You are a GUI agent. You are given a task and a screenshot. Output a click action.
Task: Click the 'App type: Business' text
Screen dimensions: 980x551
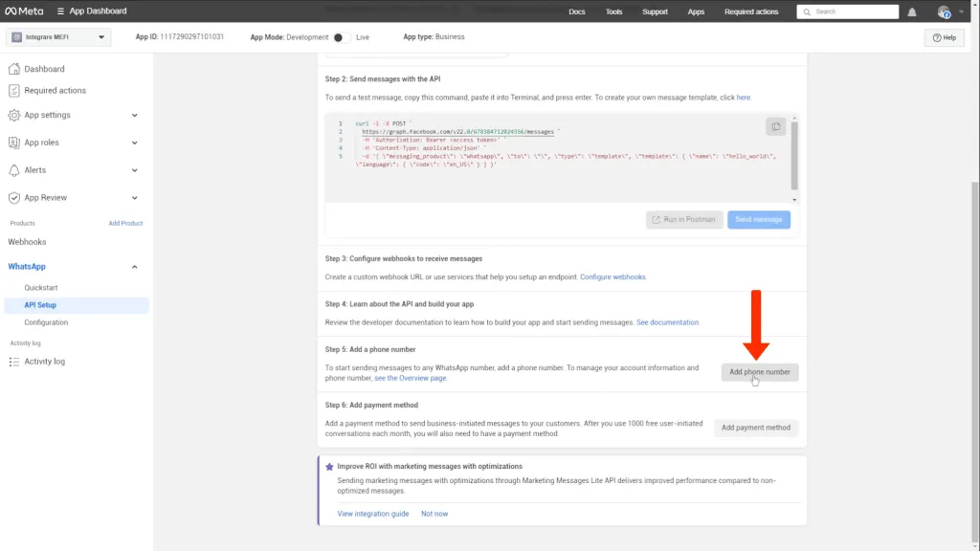[434, 37]
